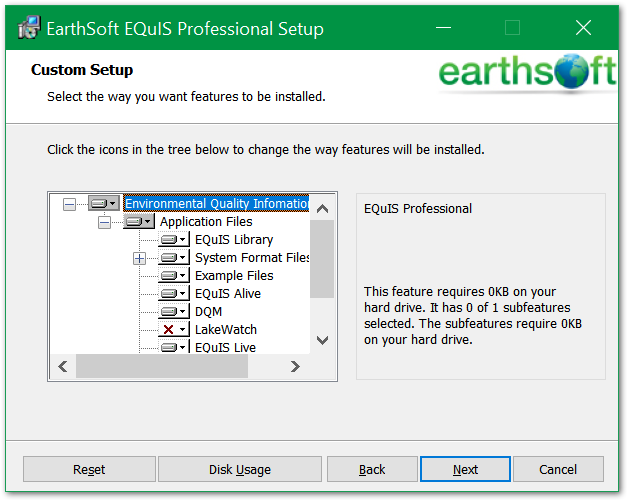
Task: Select the LakeWatch tree item label
Action: [225, 330]
